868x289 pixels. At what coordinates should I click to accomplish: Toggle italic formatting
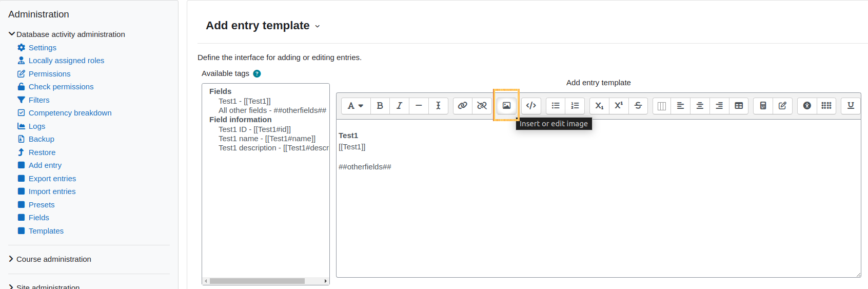[399, 106]
